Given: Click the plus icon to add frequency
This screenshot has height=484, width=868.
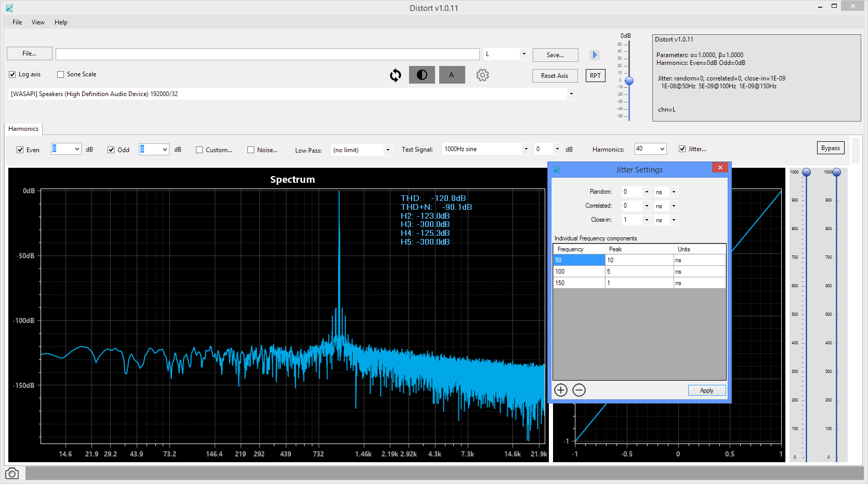Looking at the screenshot, I should coord(561,390).
